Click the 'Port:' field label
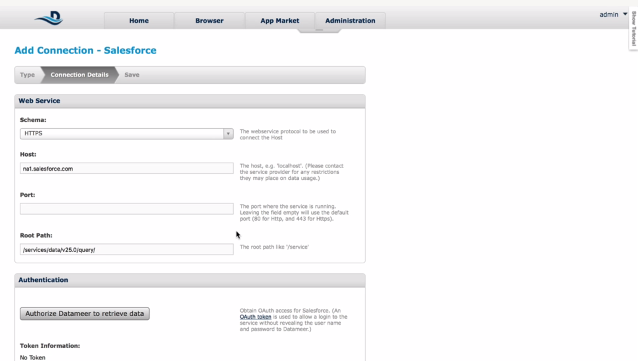 27,195
